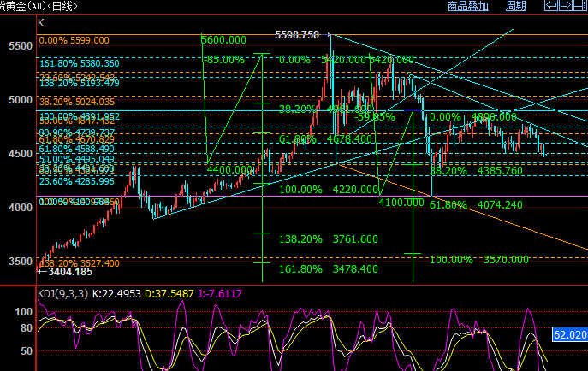
Task: Click the K:22.4953 value
Action: [116, 293]
